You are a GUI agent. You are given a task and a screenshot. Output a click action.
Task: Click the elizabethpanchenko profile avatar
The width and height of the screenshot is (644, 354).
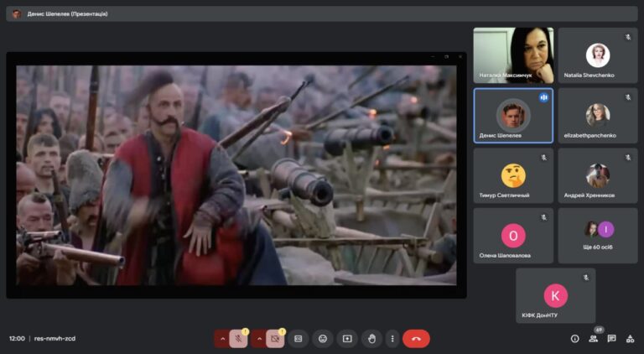click(598, 115)
